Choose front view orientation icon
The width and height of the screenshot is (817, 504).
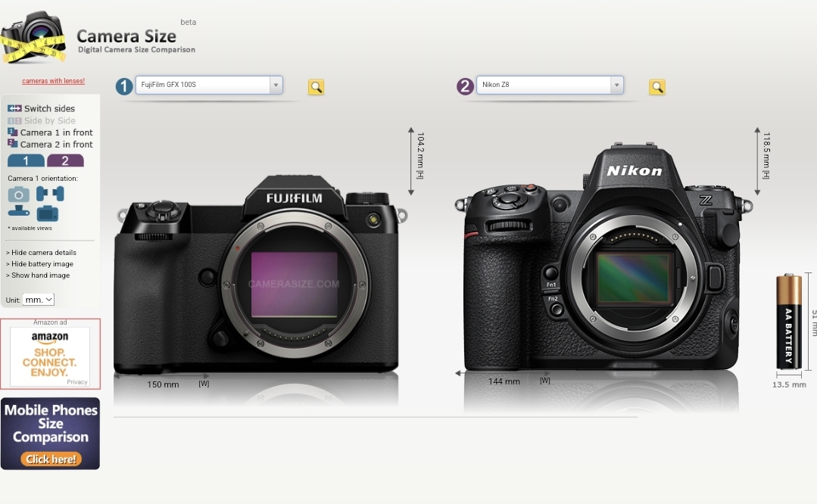coord(19,194)
